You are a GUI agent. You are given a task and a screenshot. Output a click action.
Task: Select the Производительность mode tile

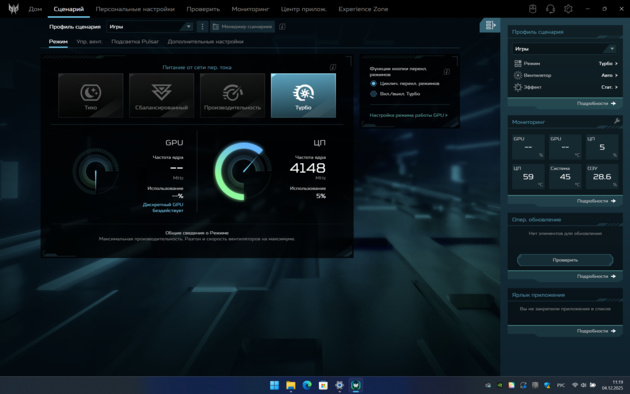[232, 96]
